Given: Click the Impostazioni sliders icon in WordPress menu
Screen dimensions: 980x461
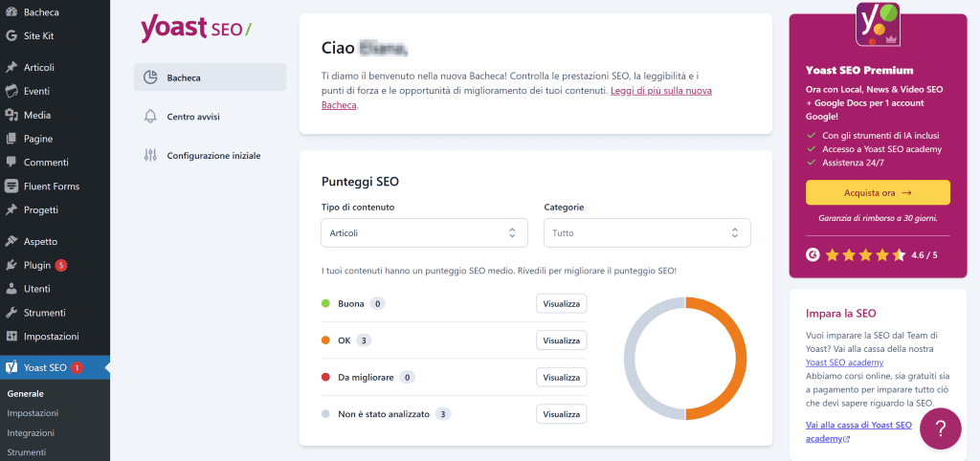Looking at the screenshot, I should (x=11, y=336).
